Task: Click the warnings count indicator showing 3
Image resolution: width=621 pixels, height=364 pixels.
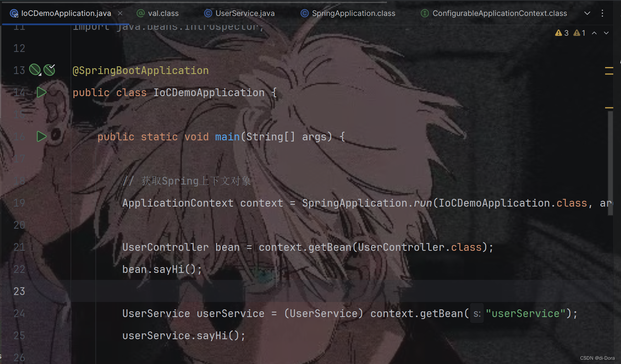Action: [x=562, y=33]
